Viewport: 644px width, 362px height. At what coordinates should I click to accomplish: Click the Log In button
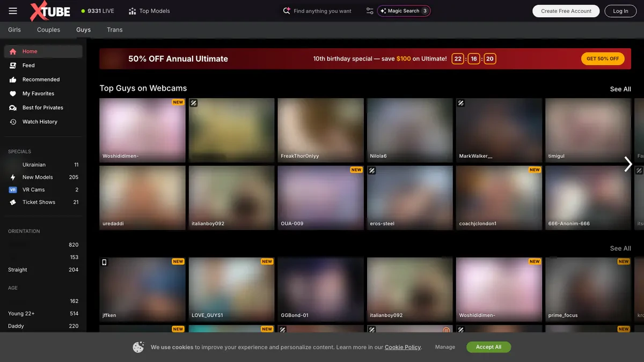(x=620, y=11)
